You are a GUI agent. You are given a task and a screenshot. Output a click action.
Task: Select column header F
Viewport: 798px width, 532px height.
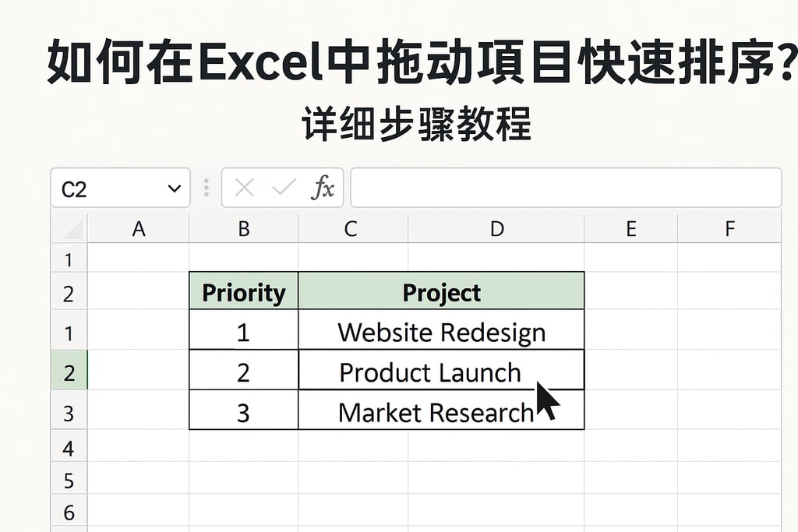pos(729,229)
